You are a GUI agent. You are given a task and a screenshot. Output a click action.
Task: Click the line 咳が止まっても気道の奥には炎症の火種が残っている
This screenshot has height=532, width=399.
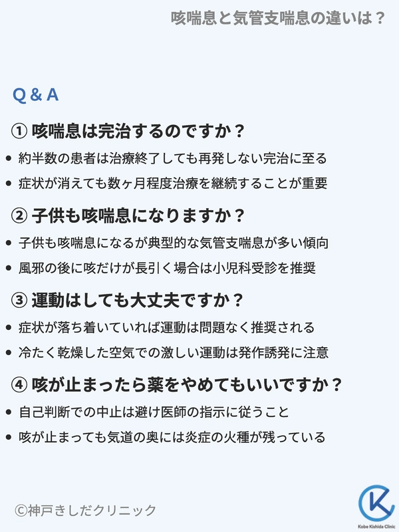pos(172,437)
